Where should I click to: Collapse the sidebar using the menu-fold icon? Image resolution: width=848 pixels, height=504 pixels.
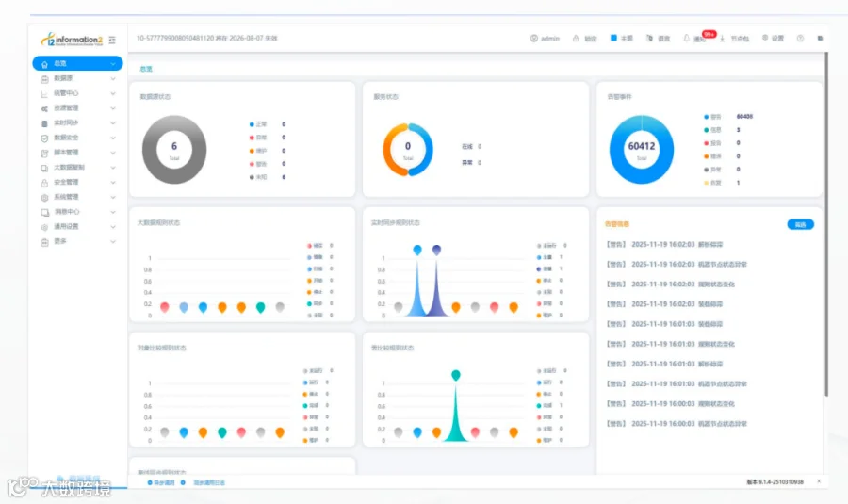pyautogui.click(x=112, y=40)
